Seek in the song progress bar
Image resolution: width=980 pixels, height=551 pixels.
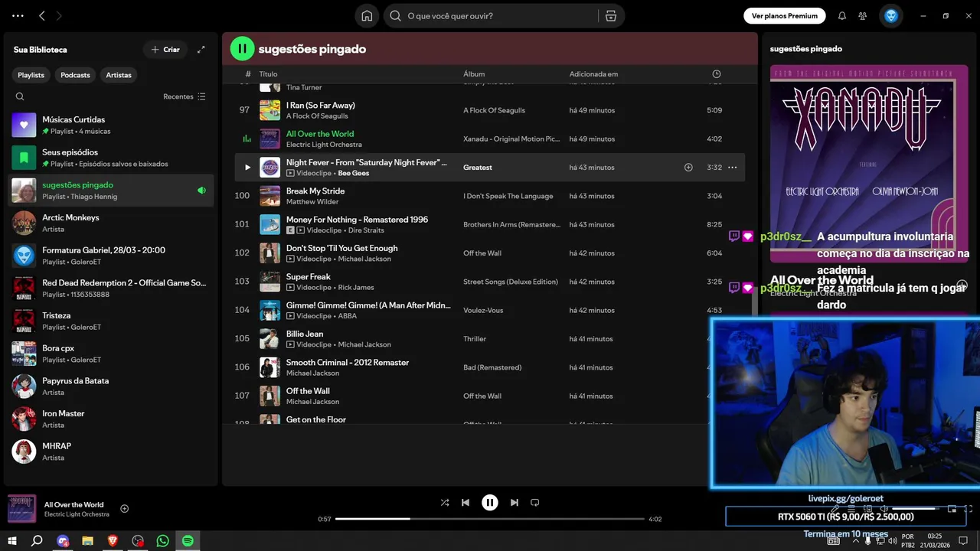pyautogui.click(x=490, y=519)
